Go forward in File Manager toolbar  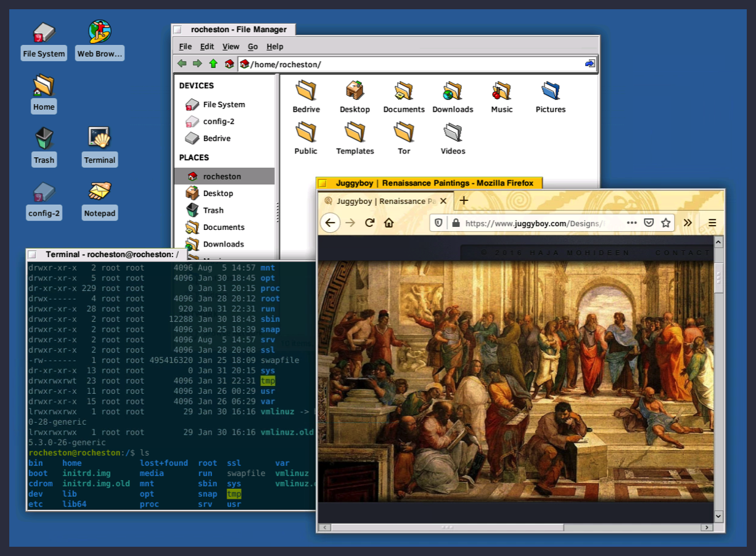197,63
